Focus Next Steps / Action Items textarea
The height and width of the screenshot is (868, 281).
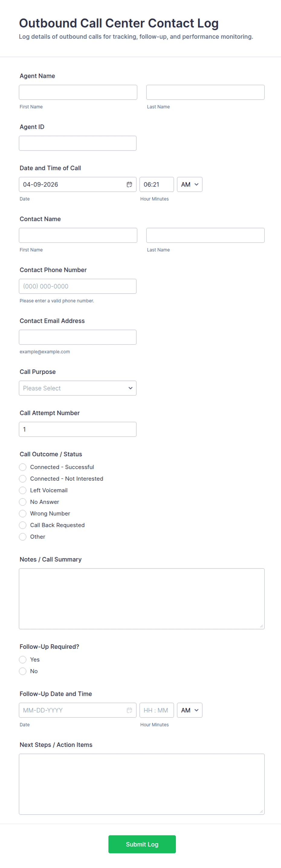pos(141,784)
